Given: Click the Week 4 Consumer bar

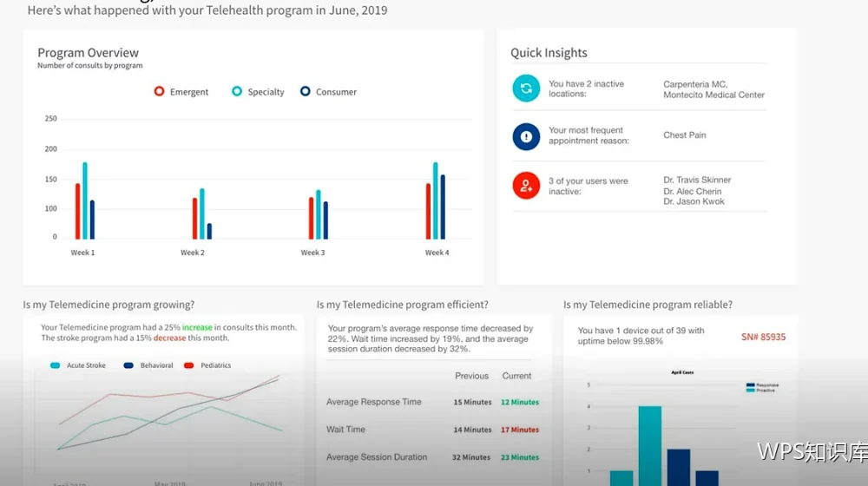Looking at the screenshot, I should (x=443, y=207).
